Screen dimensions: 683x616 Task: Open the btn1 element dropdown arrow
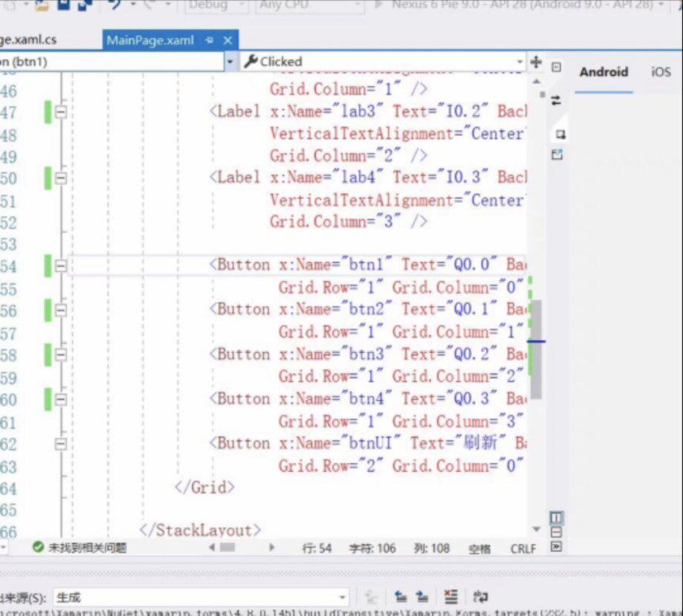(230, 62)
